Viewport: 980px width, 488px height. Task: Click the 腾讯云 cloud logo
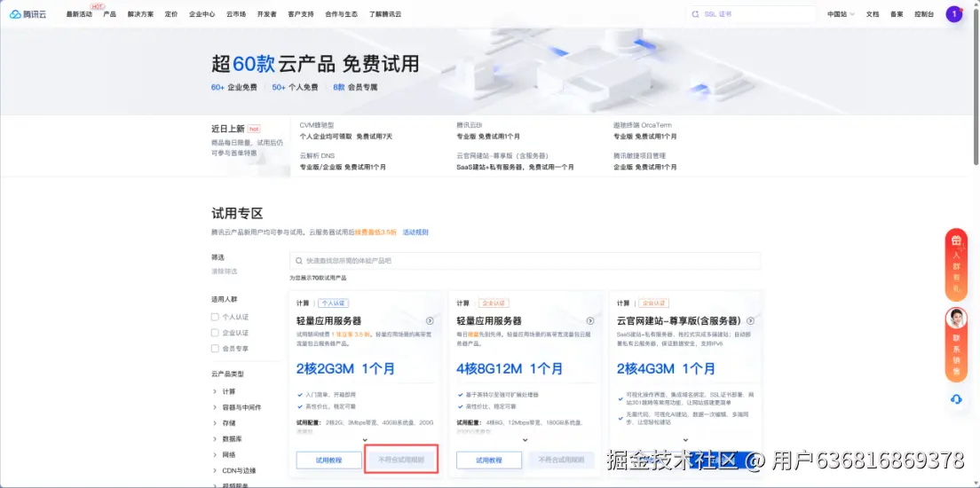point(28,13)
